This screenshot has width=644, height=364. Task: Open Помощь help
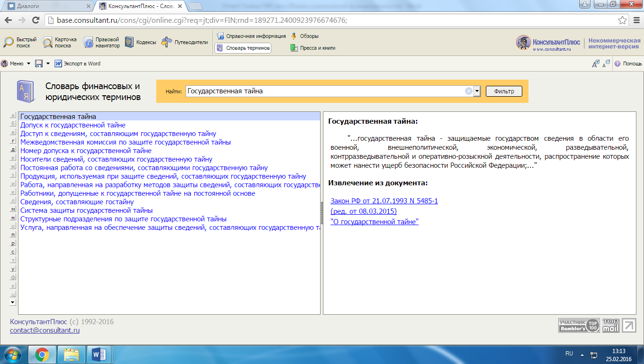pyautogui.click(x=628, y=64)
